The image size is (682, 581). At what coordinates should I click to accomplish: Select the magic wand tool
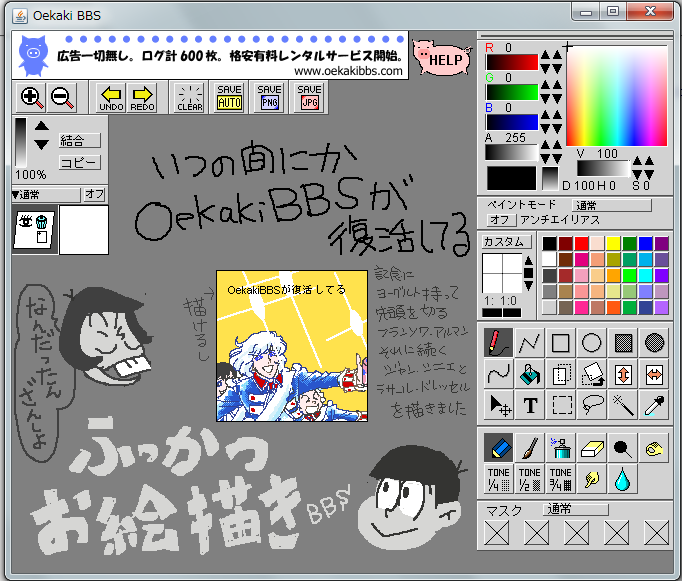coord(623,405)
